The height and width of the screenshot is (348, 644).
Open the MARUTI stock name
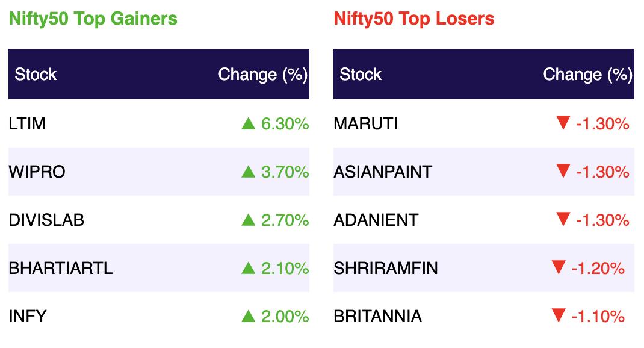point(365,123)
